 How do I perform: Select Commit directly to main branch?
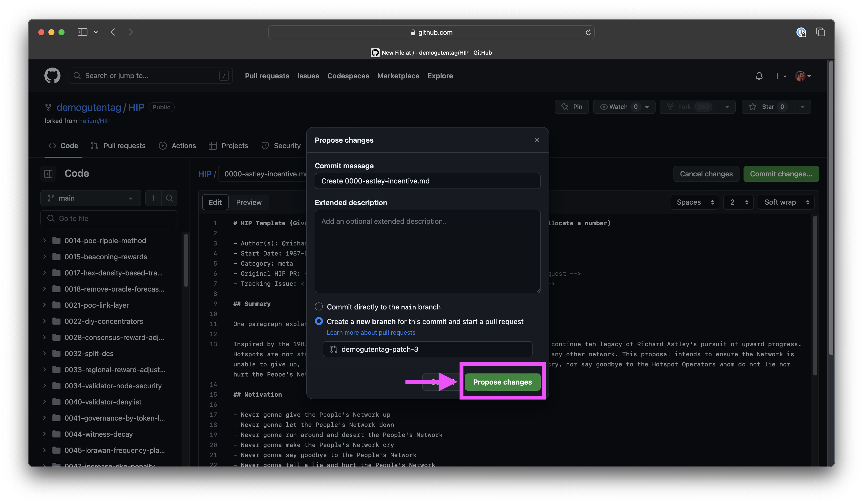pyautogui.click(x=319, y=306)
